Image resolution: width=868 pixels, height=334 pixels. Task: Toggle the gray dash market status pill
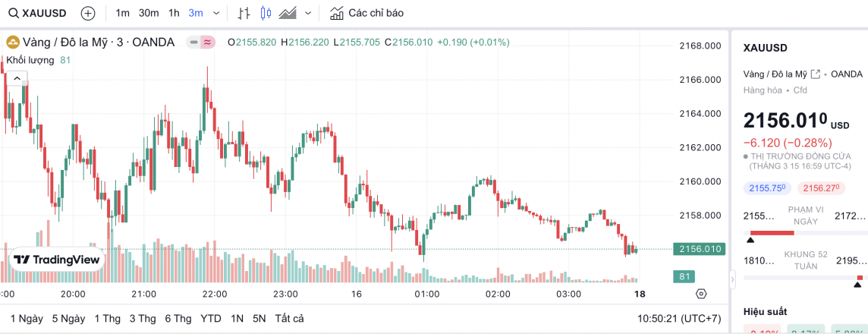194,43
